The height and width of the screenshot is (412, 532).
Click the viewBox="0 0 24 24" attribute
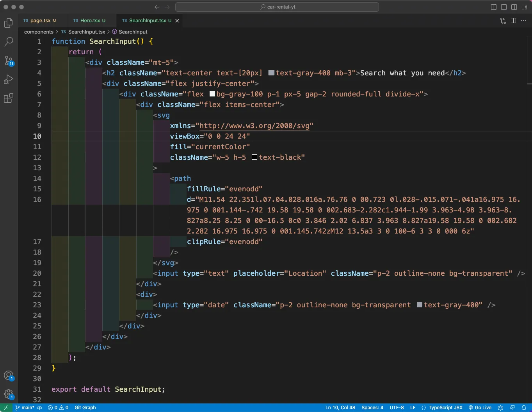(x=210, y=136)
